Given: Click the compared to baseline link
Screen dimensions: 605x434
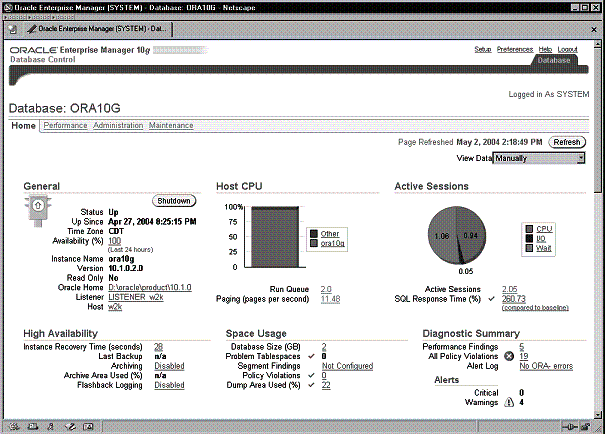Looking at the screenshot, I should pos(535,307).
